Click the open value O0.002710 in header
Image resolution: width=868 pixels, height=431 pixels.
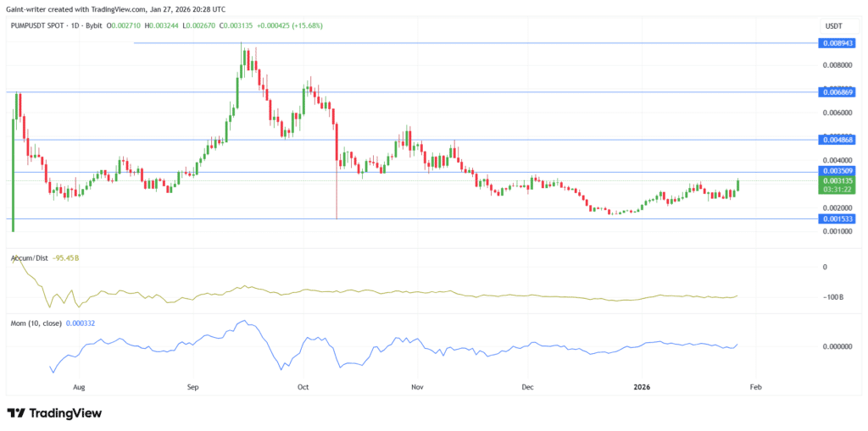[125, 26]
